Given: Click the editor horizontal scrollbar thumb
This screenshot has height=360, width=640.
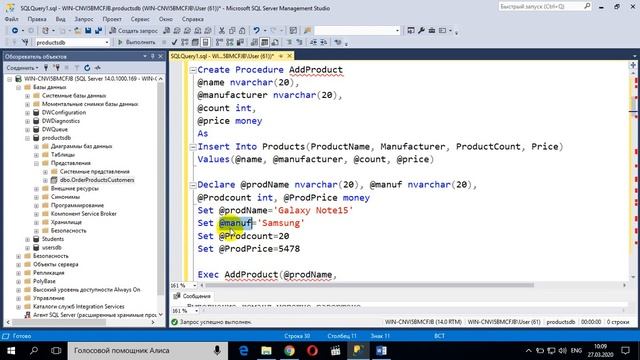Looking at the screenshot, I should [x=368, y=285].
